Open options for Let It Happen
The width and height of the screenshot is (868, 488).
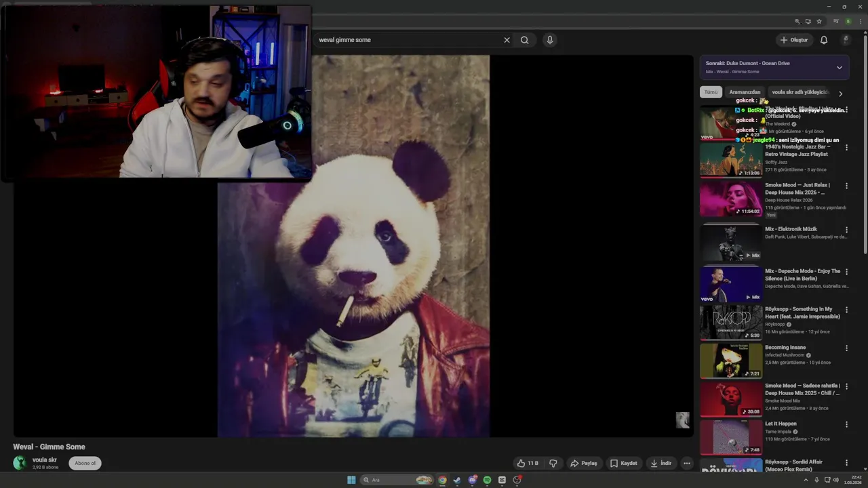[846, 424]
